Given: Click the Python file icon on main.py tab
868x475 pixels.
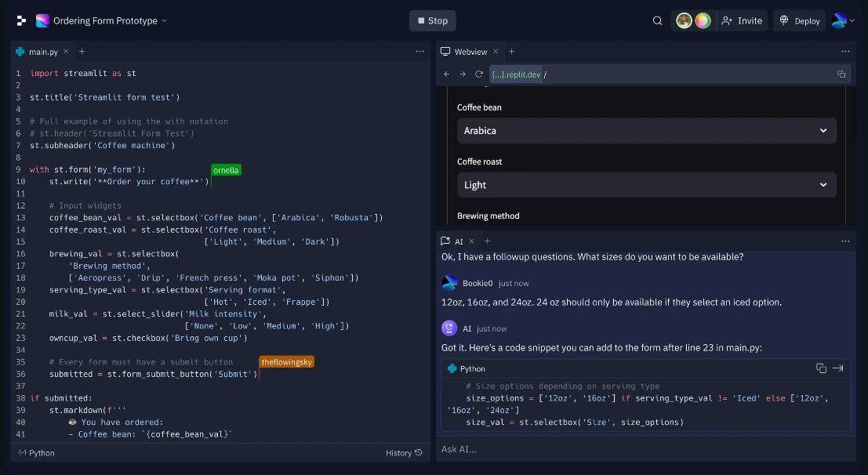Looking at the screenshot, I should pos(20,52).
